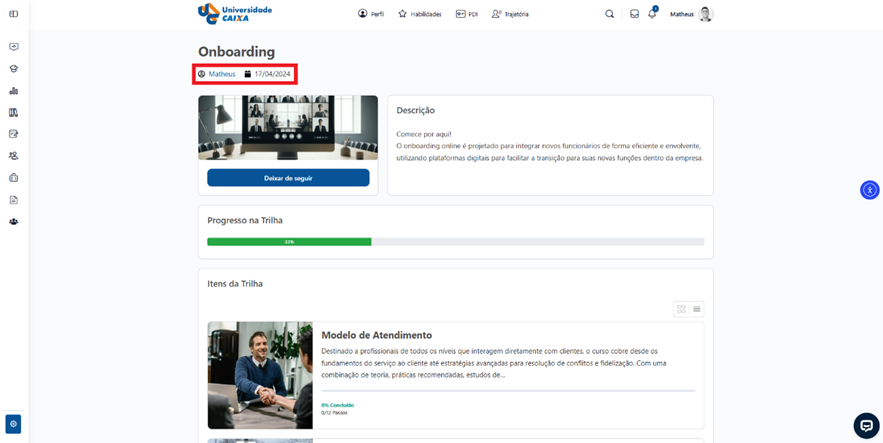Open the search magnifier in header

point(610,14)
